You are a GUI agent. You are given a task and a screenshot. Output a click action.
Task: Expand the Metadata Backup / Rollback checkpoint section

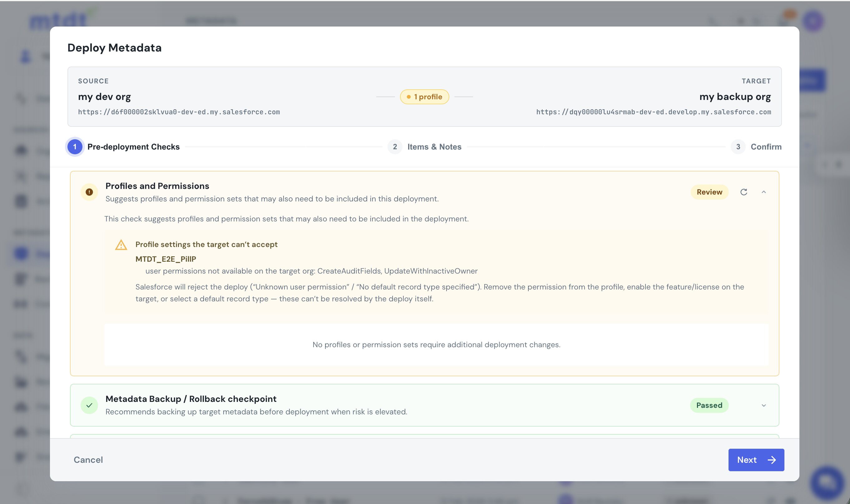click(x=764, y=405)
